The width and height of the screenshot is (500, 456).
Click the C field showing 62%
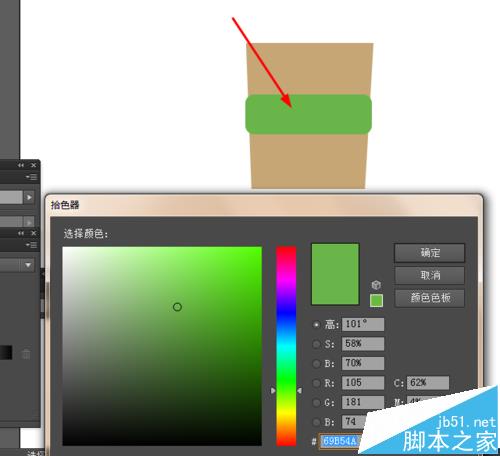(x=428, y=383)
